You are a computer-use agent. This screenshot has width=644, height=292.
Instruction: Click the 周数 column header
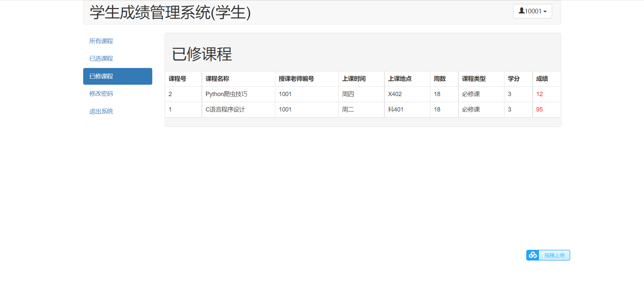point(444,79)
